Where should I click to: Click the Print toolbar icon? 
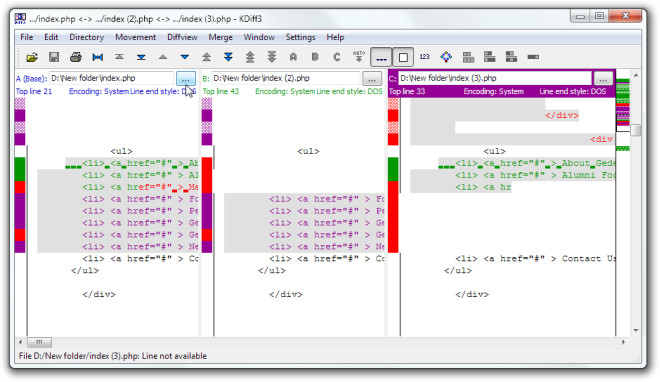point(76,57)
